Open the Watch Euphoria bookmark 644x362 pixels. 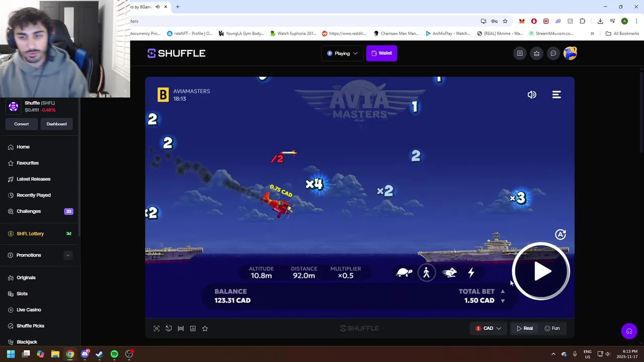tap(293, 34)
